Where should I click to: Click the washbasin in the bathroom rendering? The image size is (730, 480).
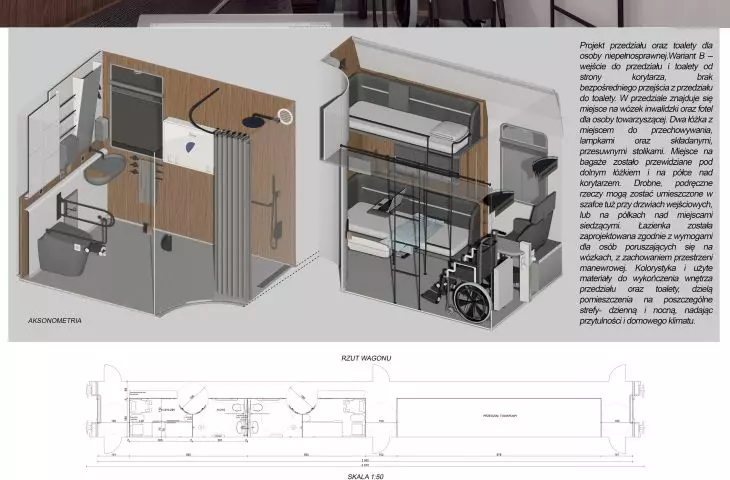[x=105, y=169]
